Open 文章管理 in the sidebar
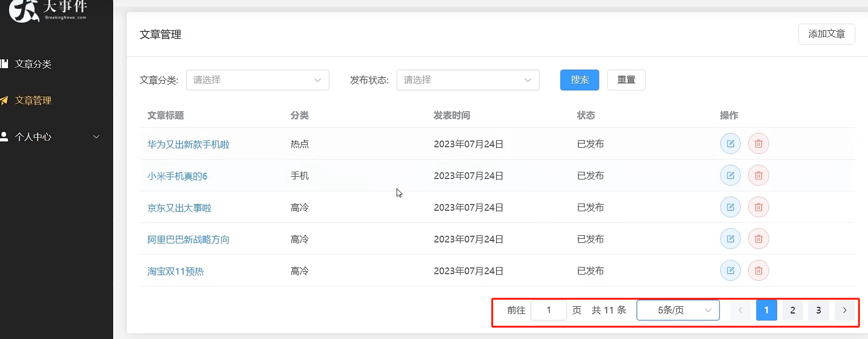The width and height of the screenshot is (868, 339). pos(33,100)
